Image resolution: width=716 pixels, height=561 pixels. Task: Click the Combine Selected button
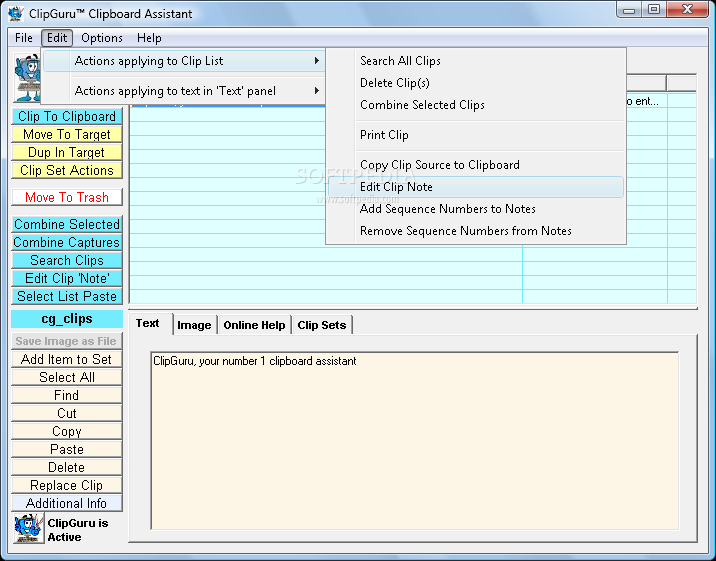click(67, 224)
